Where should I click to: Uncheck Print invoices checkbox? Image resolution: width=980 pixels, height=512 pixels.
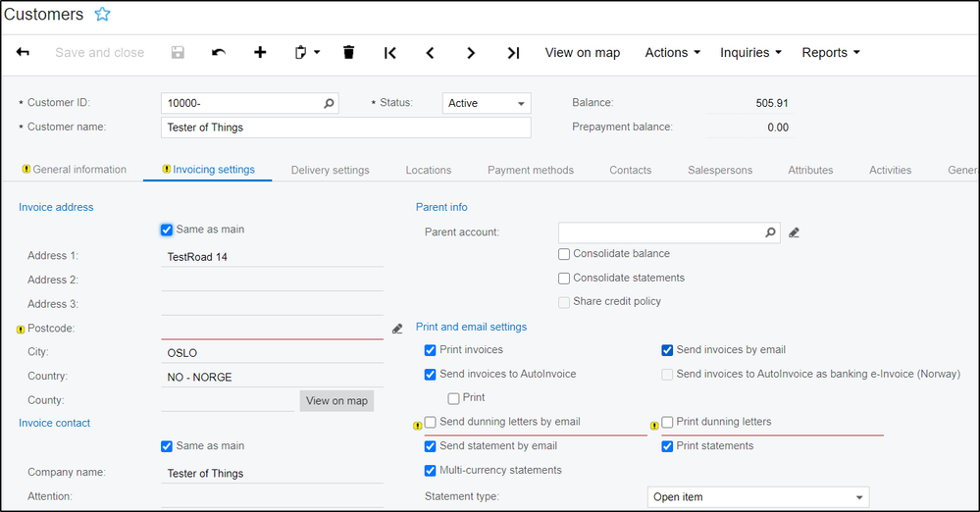pyautogui.click(x=430, y=350)
